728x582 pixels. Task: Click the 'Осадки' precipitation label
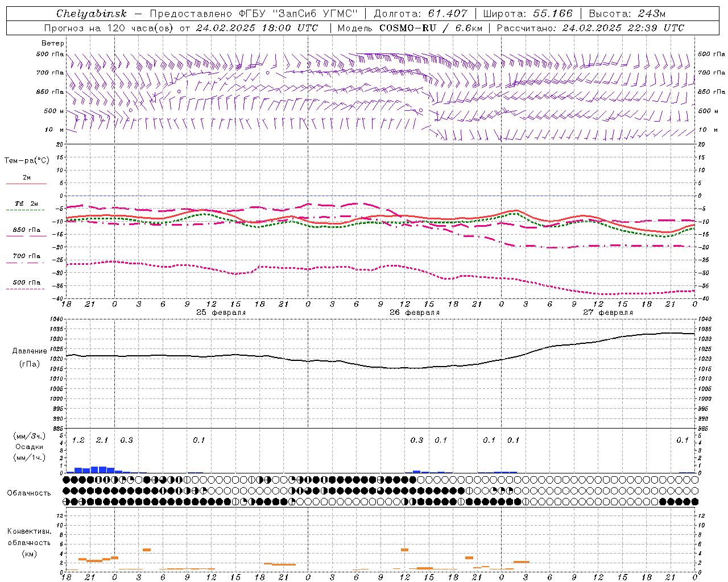[x=30, y=447]
